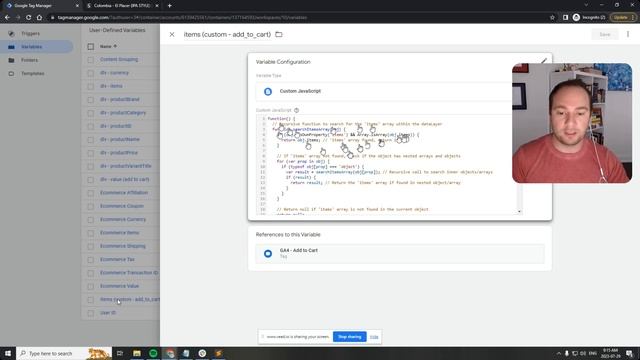The height and width of the screenshot is (360, 640).
Task: Open Folders in the left sidebar
Action: coord(29,60)
